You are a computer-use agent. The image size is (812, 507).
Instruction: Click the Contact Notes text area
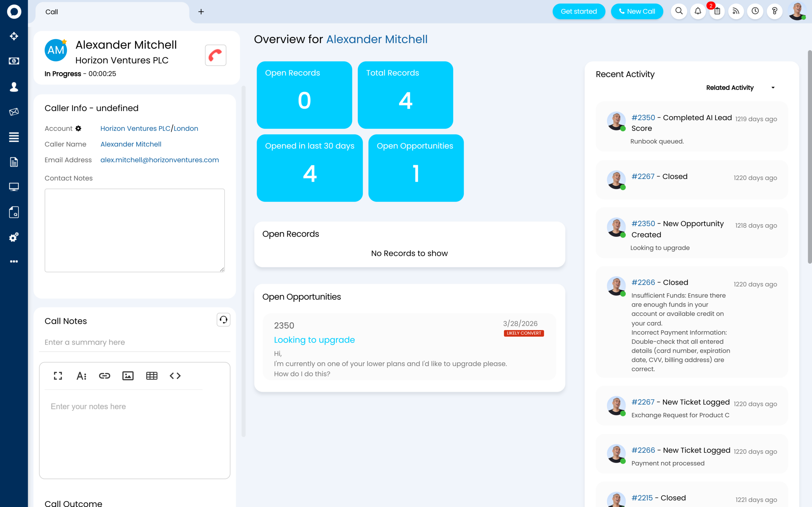(x=134, y=230)
